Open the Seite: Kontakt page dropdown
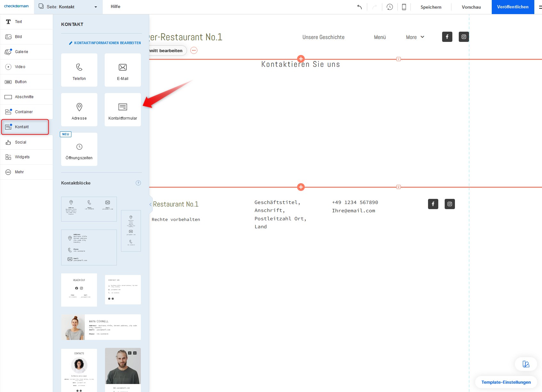 [68, 7]
